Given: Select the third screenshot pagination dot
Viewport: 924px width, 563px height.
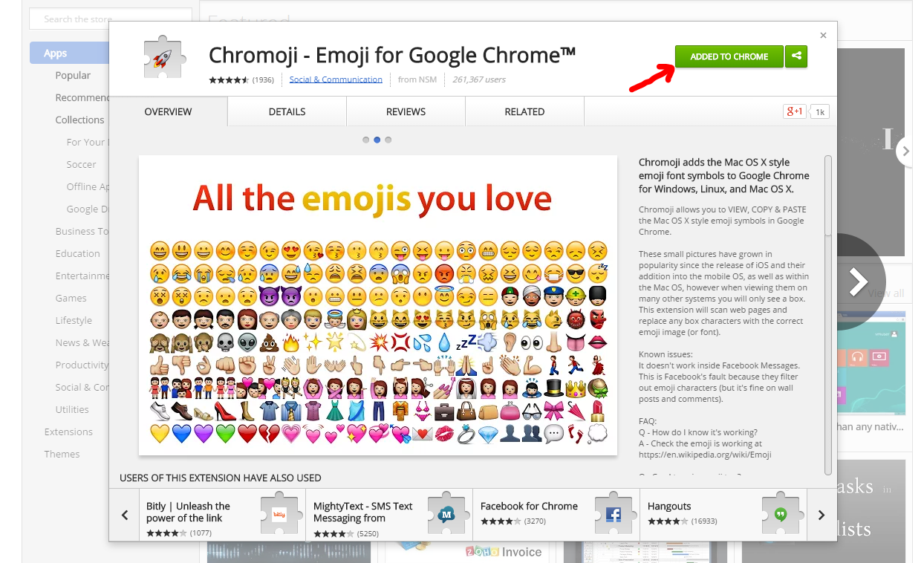Looking at the screenshot, I should [388, 140].
